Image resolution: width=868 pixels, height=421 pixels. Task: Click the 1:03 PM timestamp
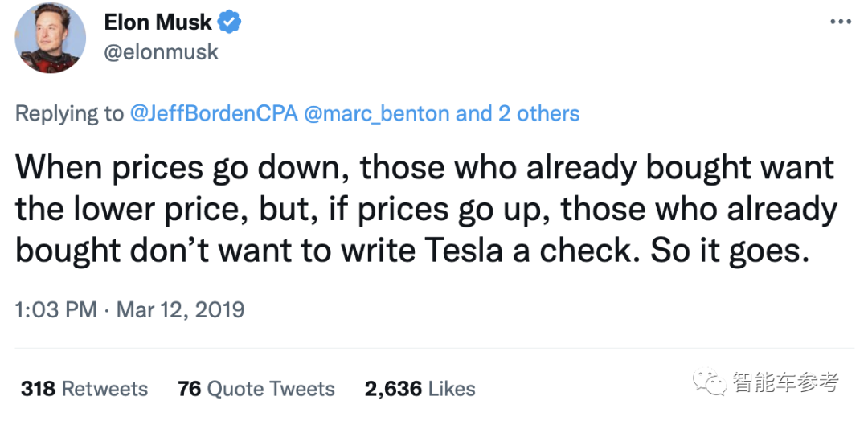point(55,309)
